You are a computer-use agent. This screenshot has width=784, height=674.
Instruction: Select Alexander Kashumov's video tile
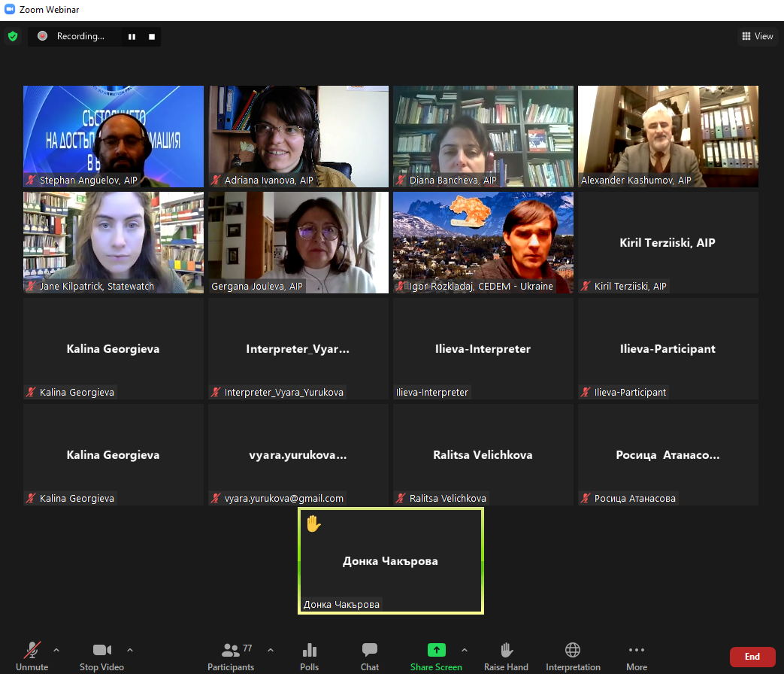tap(667, 135)
